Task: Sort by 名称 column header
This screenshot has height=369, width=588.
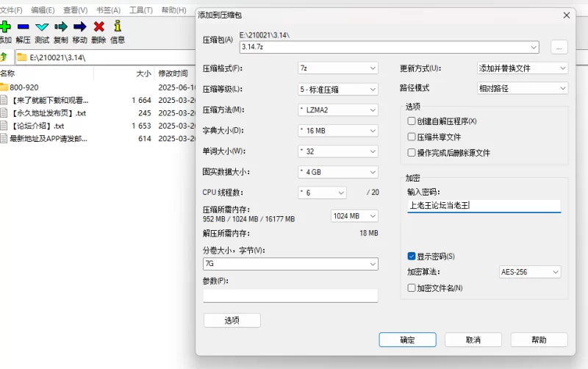Action: coord(7,74)
